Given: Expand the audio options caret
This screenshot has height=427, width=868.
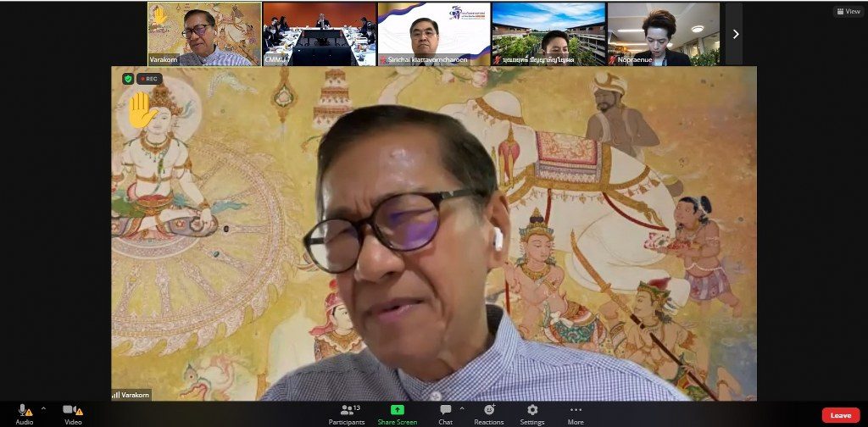Looking at the screenshot, I should coord(44,408).
